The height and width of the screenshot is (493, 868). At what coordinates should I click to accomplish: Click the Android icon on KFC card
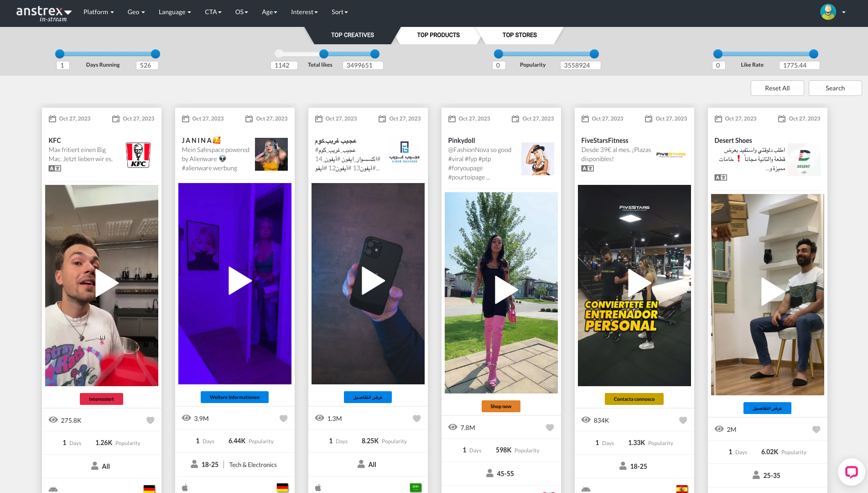point(53,489)
